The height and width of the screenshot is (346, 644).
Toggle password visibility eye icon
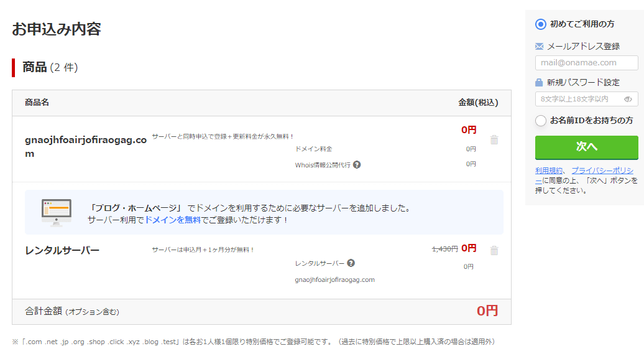pyautogui.click(x=628, y=99)
